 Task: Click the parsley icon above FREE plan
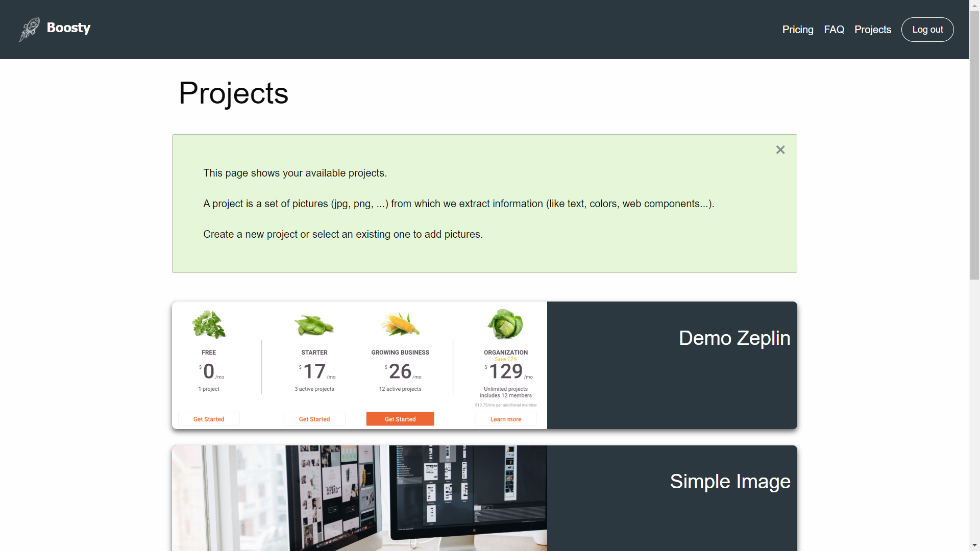pyautogui.click(x=209, y=324)
